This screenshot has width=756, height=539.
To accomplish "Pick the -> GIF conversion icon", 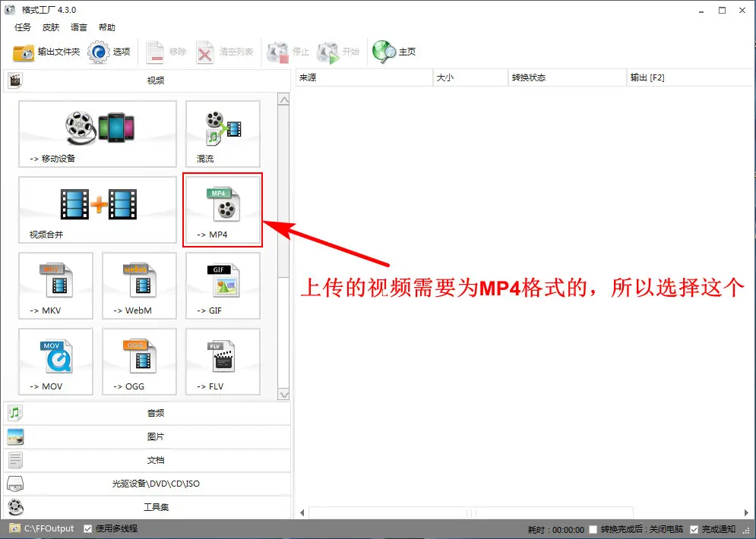I will click(x=223, y=285).
